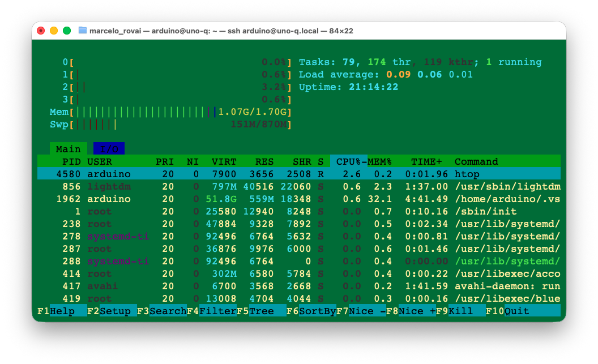Select the /sbin/init process row

pyautogui.click(x=299, y=211)
